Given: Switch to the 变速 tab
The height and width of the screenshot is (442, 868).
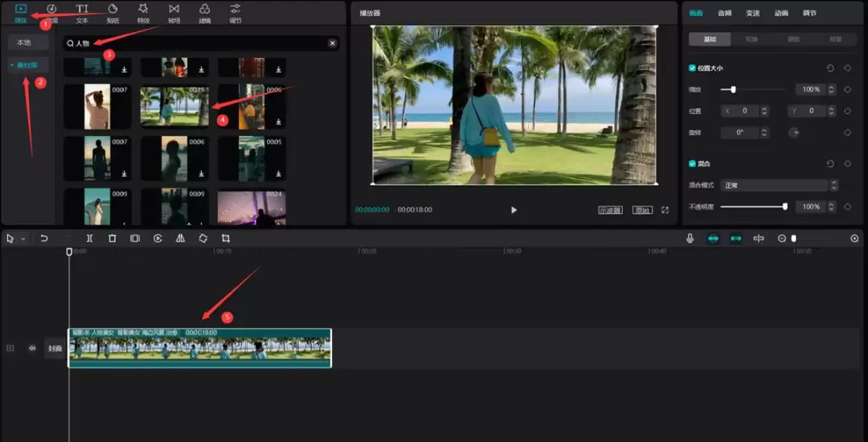Looking at the screenshot, I should (x=752, y=13).
